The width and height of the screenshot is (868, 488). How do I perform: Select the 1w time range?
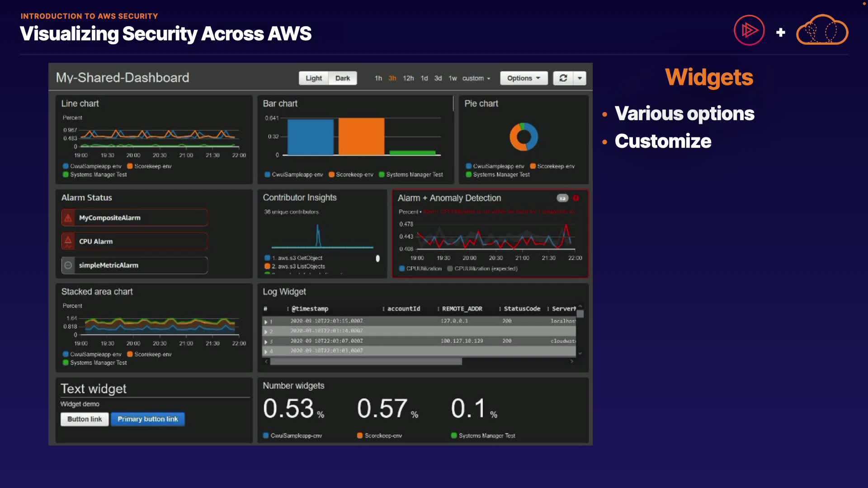coord(453,78)
